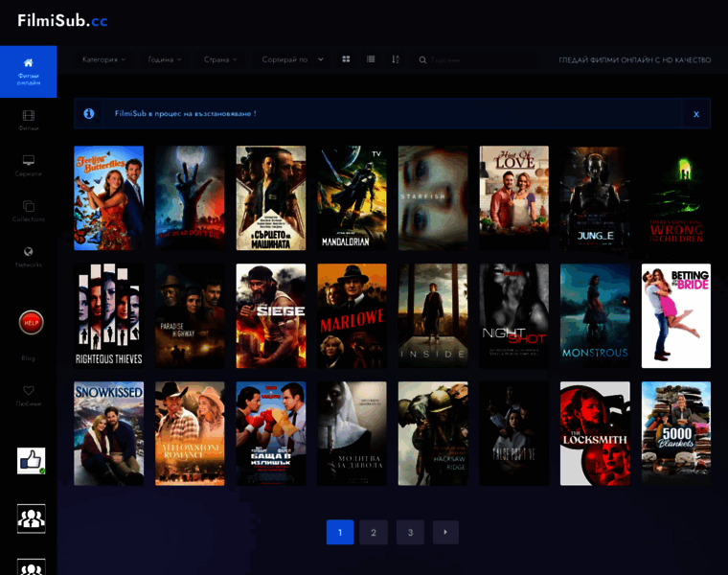
Task: Open the Wrong with the Children poster
Action: click(x=676, y=198)
